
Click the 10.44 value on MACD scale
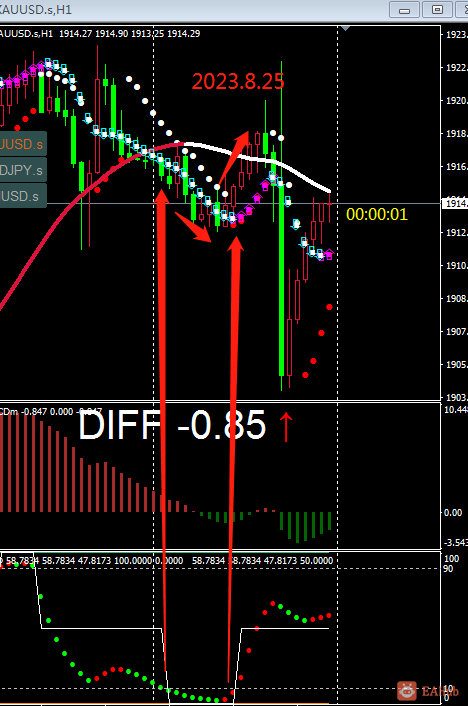pos(456,409)
